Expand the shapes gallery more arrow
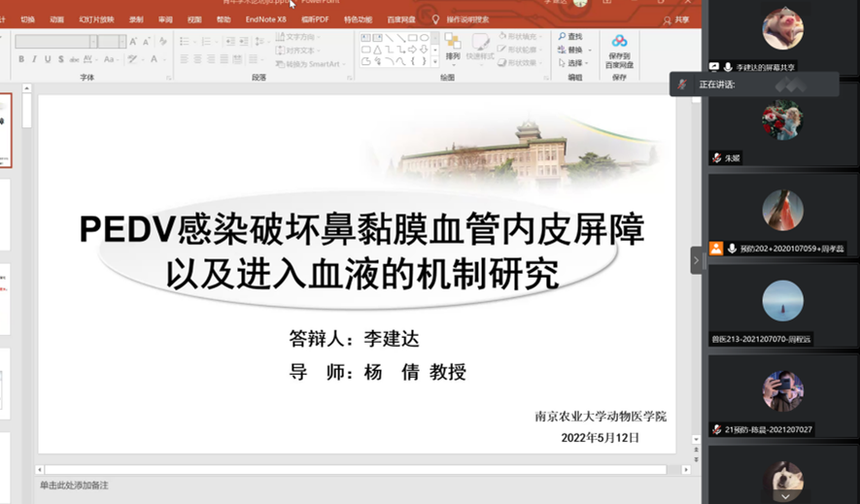860x504 pixels. coord(434,61)
